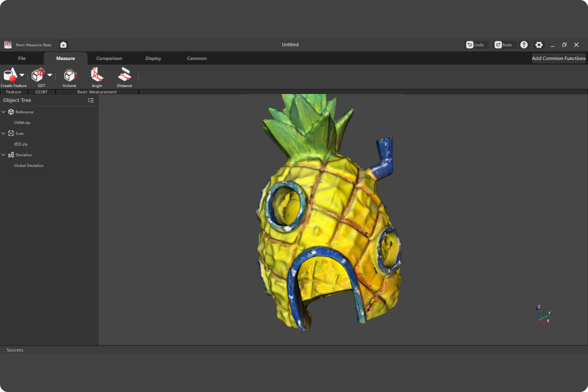
Task: Open settings via the gear icon
Action: tap(538, 44)
